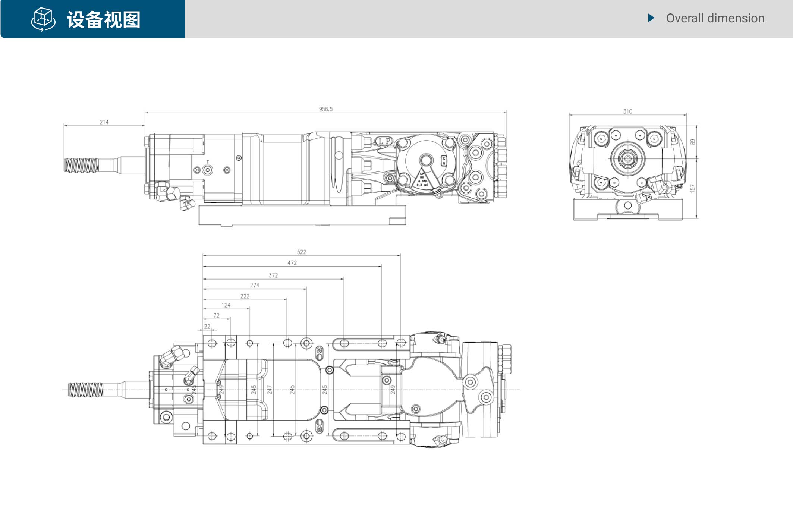793x532 pixels.
Task: Click the Overall dimension label
Action: [x=715, y=18]
